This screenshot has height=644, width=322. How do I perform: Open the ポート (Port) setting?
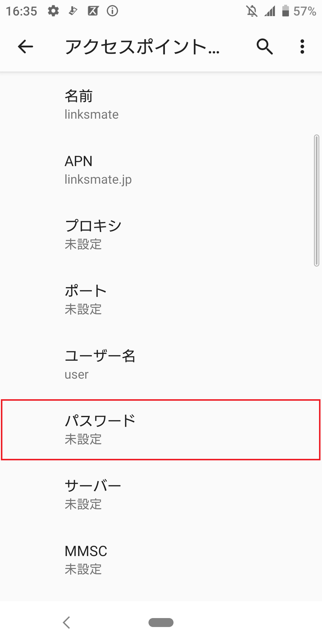(161, 299)
